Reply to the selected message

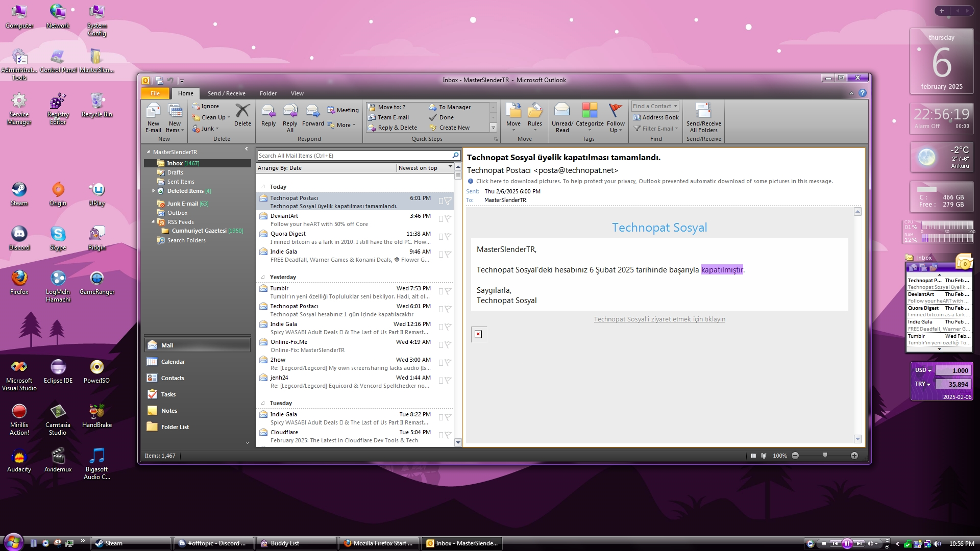268,115
